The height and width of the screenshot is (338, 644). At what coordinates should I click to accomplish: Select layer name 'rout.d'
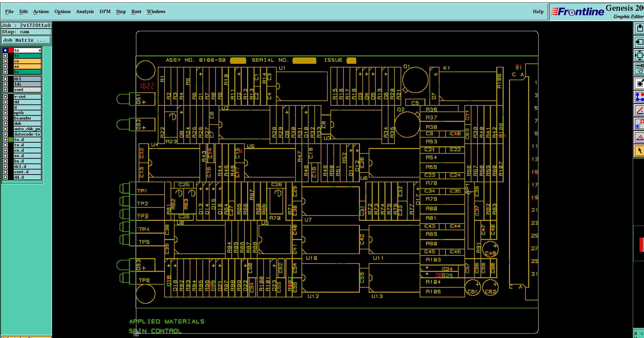(27, 172)
